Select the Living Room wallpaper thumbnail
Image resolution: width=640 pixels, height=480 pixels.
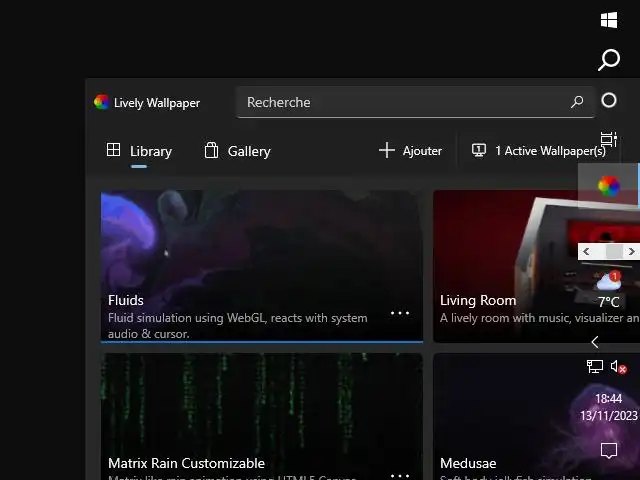[536, 266]
